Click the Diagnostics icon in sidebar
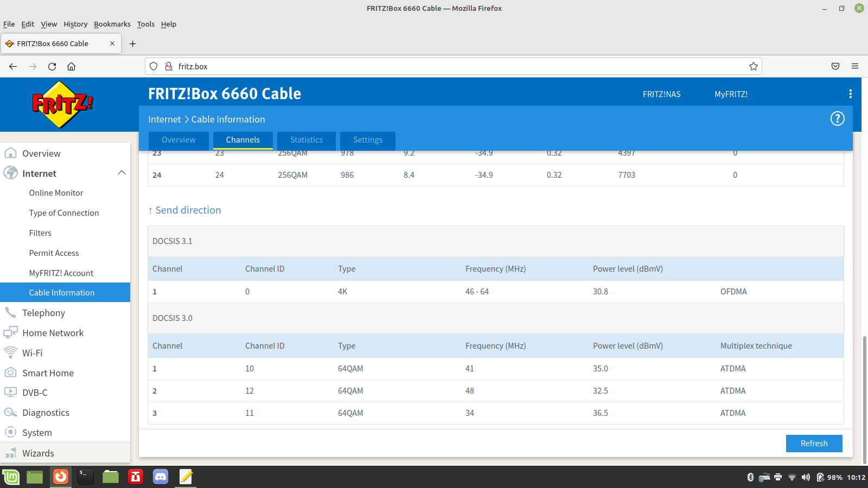This screenshot has height=488, width=868. 10,412
